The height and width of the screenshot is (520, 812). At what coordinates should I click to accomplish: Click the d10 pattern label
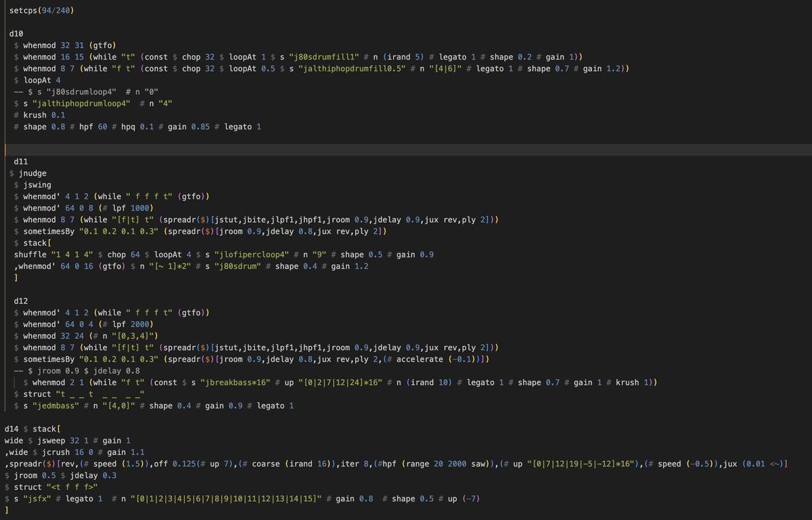16,33
